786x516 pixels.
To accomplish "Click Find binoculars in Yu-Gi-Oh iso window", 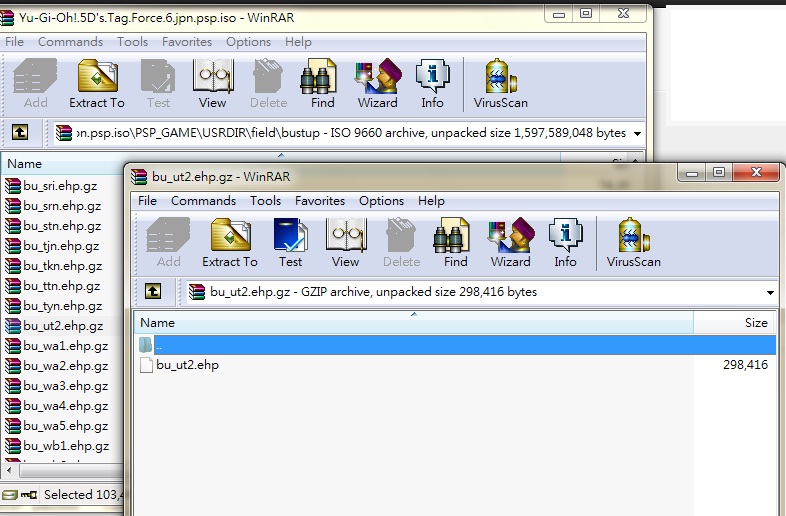I will (x=322, y=84).
